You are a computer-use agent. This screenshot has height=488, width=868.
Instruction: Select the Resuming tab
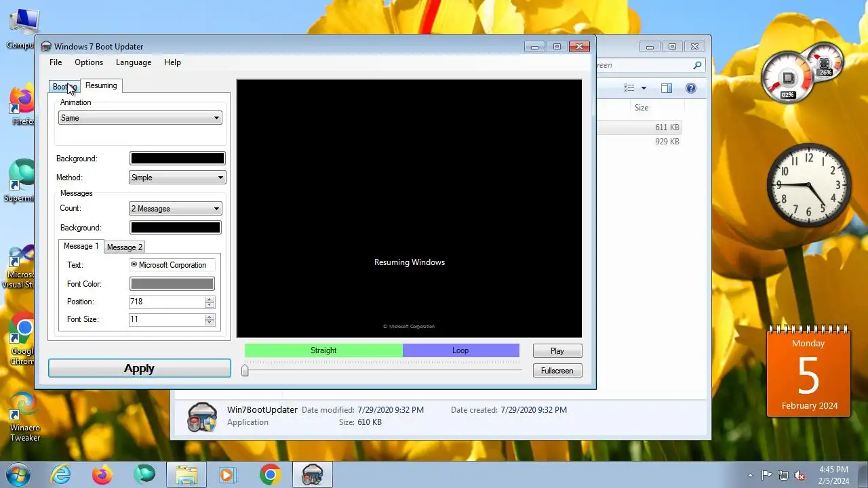(x=101, y=85)
